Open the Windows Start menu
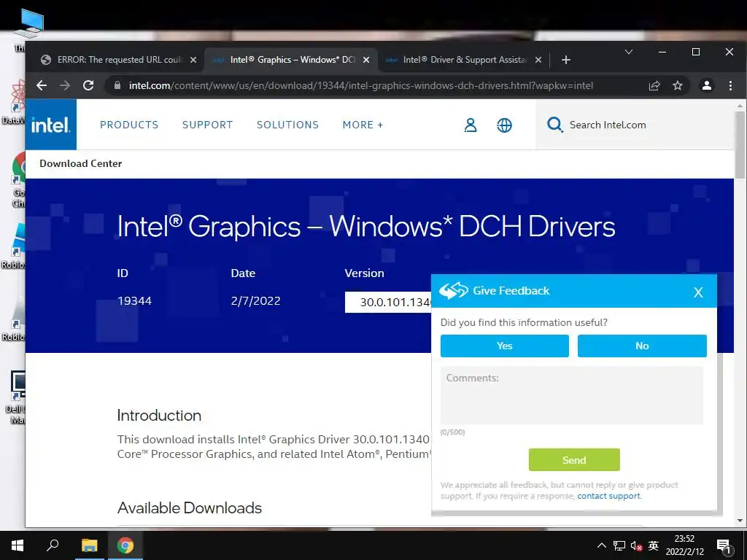 pyautogui.click(x=18, y=545)
